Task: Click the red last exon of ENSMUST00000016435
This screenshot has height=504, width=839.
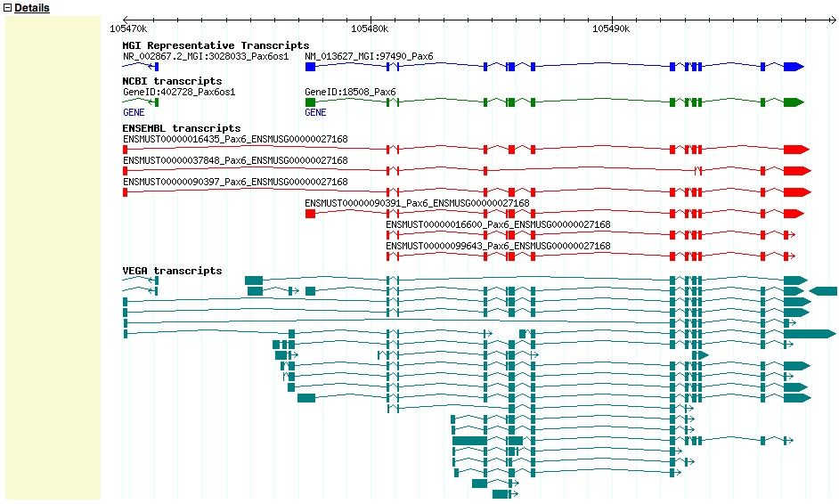Action: point(797,150)
